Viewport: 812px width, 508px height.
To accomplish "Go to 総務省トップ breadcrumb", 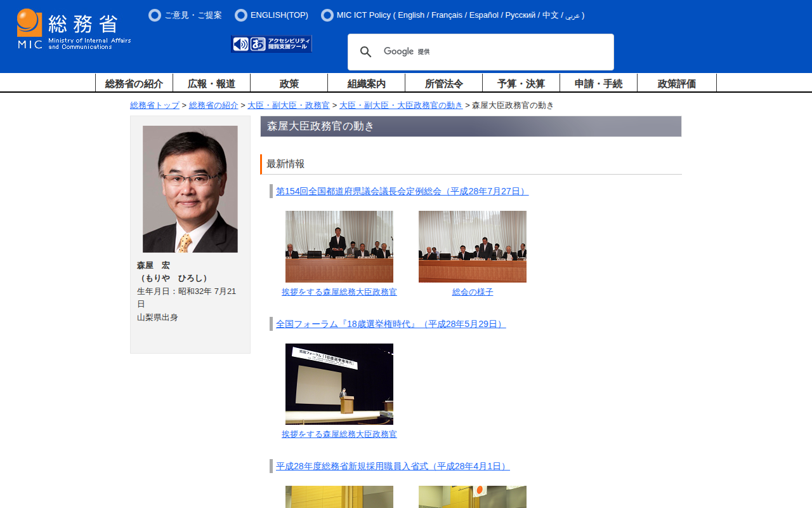I will pyautogui.click(x=155, y=105).
